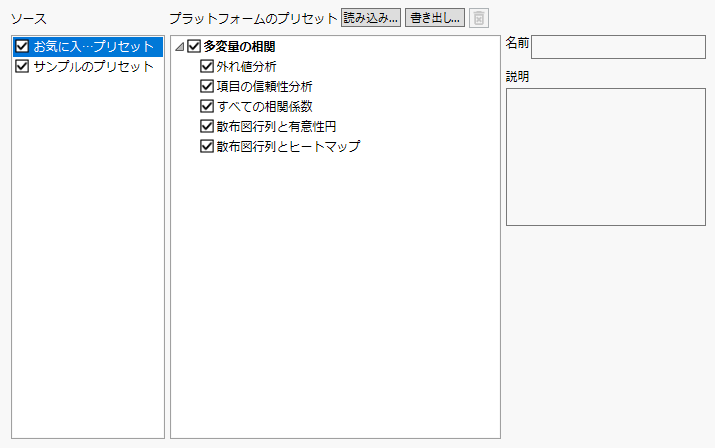Toggle the 散布図行列と有意性円 checkbox
This screenshot has height=448, width=715.
point(207,126)
